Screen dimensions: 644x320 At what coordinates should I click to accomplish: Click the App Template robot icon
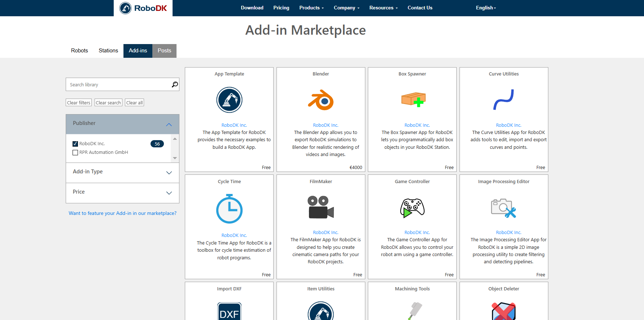pos(229,100)
